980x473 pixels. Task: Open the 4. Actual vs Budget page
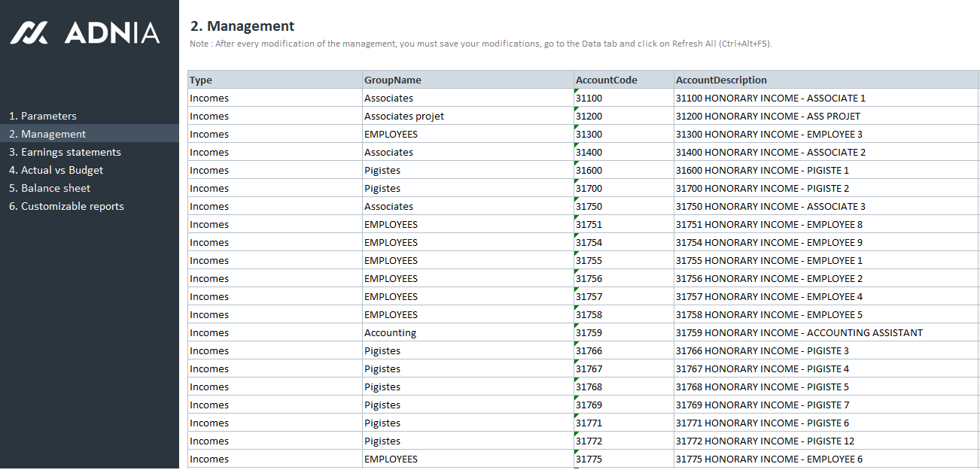click(56, 170)
